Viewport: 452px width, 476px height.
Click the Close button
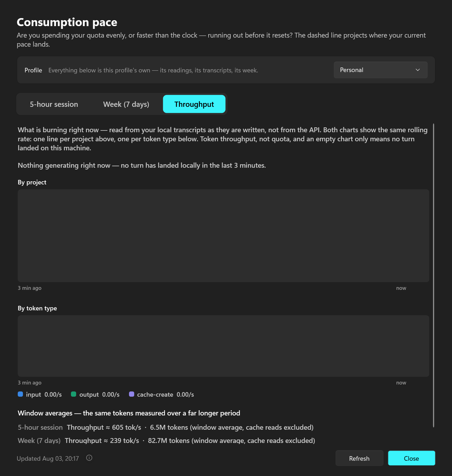[411, 458]
